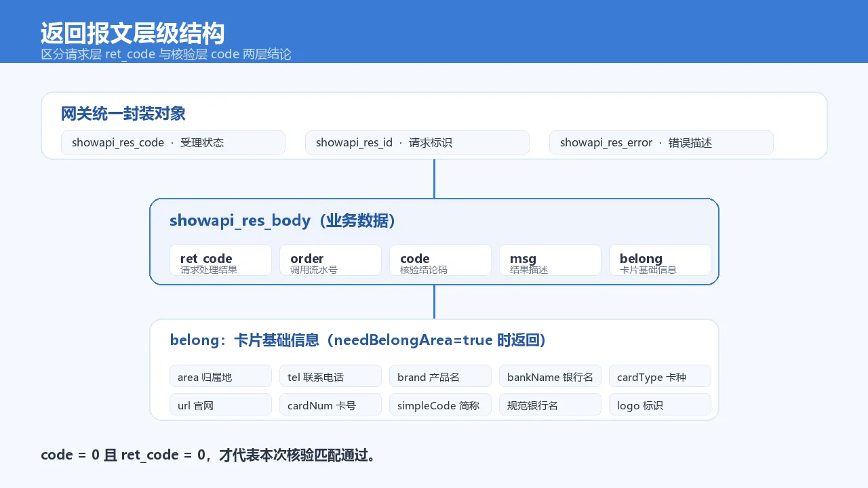This screenshot has width=868, height=488.
Task: Select the code 核验结论码 card
Action: [440, 260]
